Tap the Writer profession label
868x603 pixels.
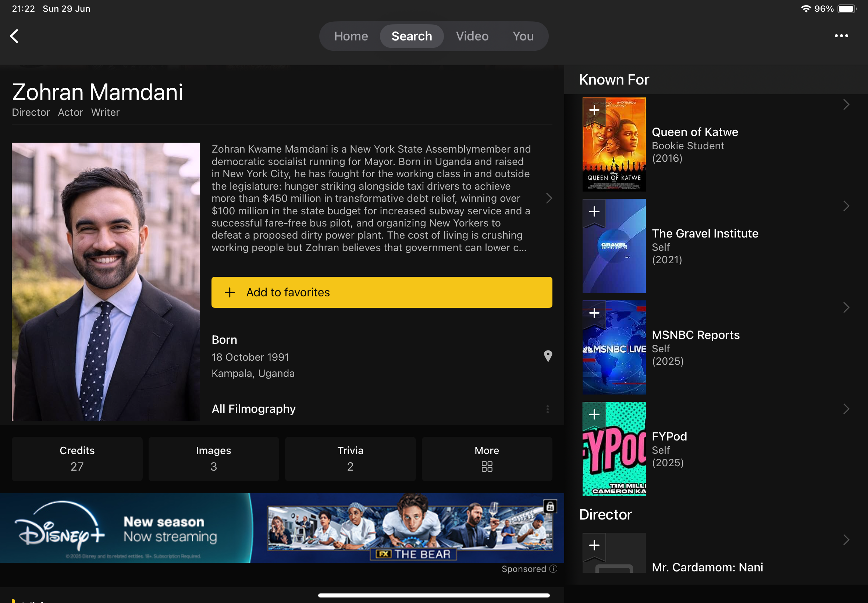(106, 113)
